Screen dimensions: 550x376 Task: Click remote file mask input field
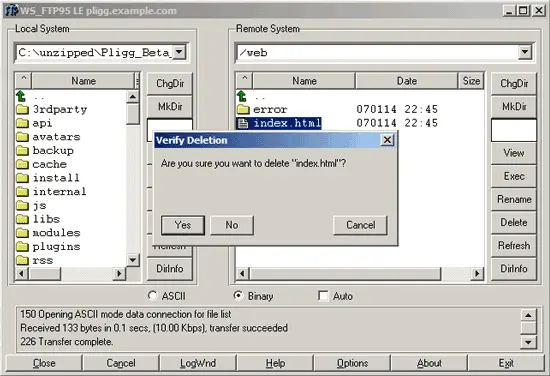(514, 130)
